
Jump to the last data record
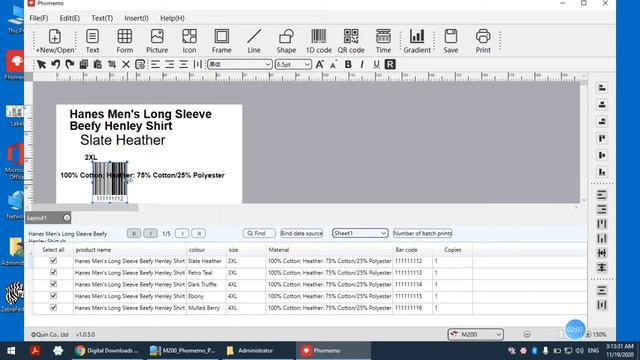click(199, 233)
